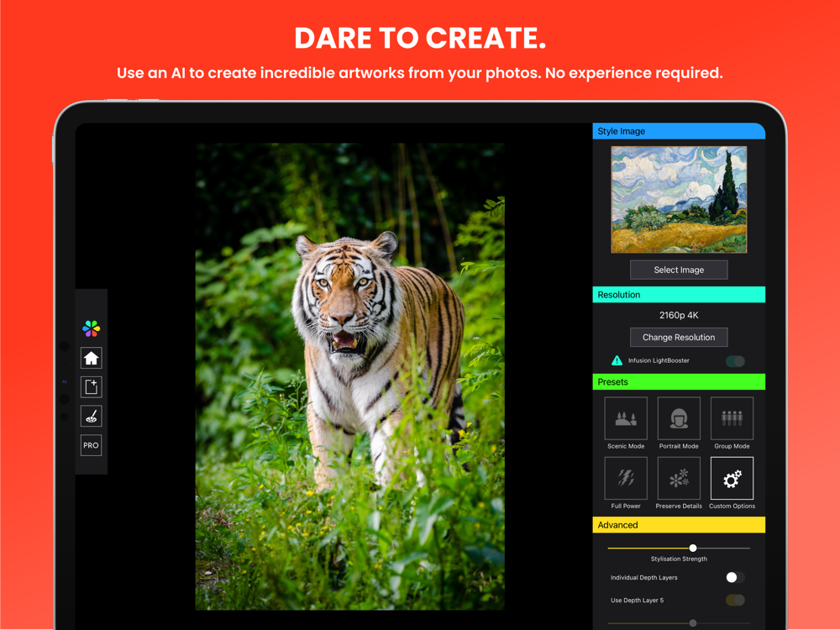Click the Resolution section header

tap(679, 295)
